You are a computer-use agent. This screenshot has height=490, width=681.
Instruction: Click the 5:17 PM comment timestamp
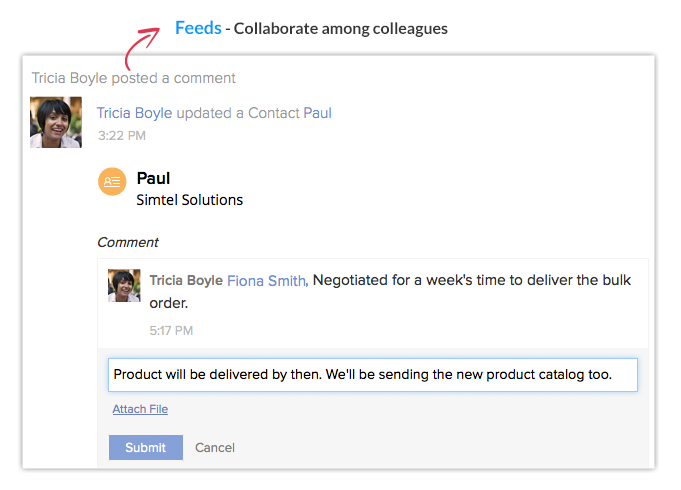tap(171, 331)
